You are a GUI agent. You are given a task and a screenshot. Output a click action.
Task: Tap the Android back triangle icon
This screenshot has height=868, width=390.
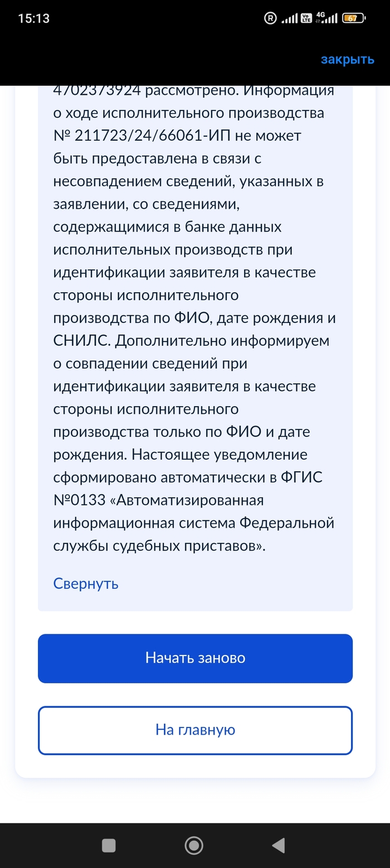click(x=279, y=845)
